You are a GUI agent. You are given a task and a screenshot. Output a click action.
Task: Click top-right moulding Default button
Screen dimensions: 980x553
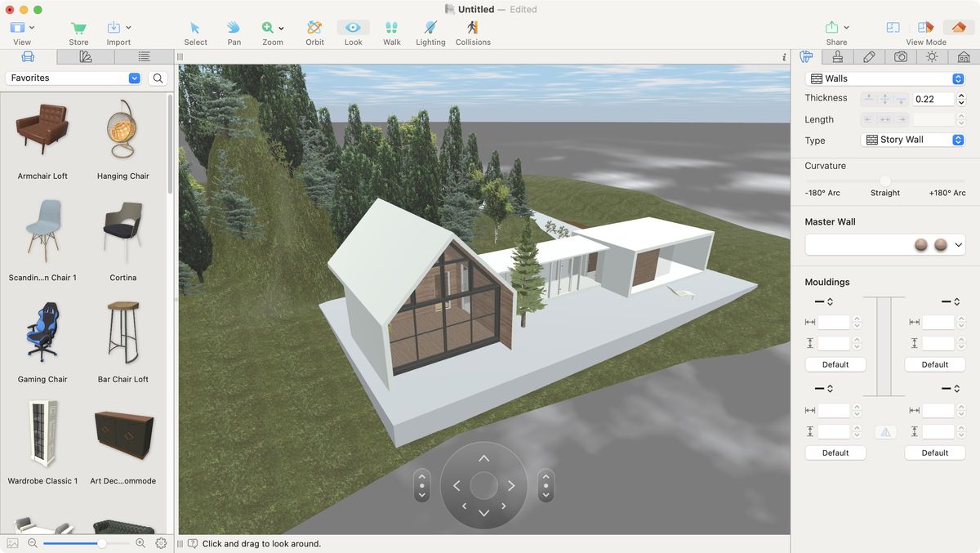pyautogui.click(x=935, y=364)
